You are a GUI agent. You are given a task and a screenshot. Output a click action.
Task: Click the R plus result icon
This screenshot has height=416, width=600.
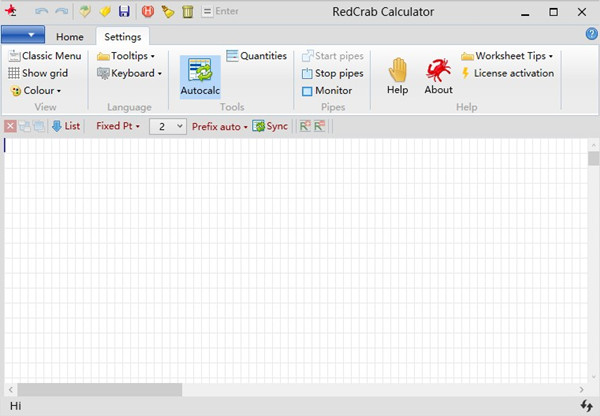305,126
